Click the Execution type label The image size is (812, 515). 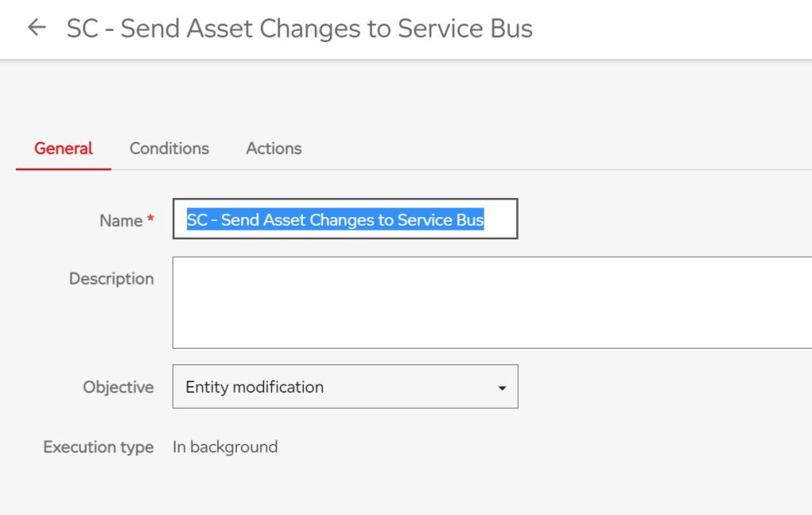pos(98,447)
